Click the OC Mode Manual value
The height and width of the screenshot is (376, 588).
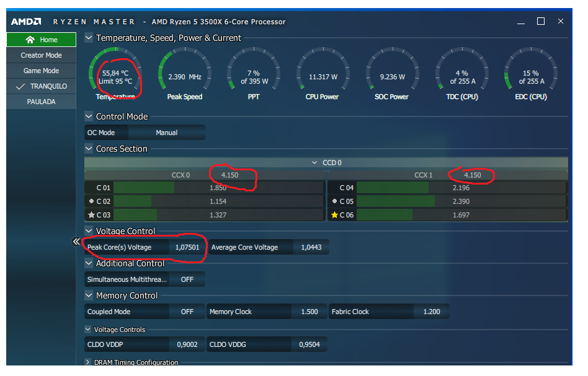[x=166, y=133]
